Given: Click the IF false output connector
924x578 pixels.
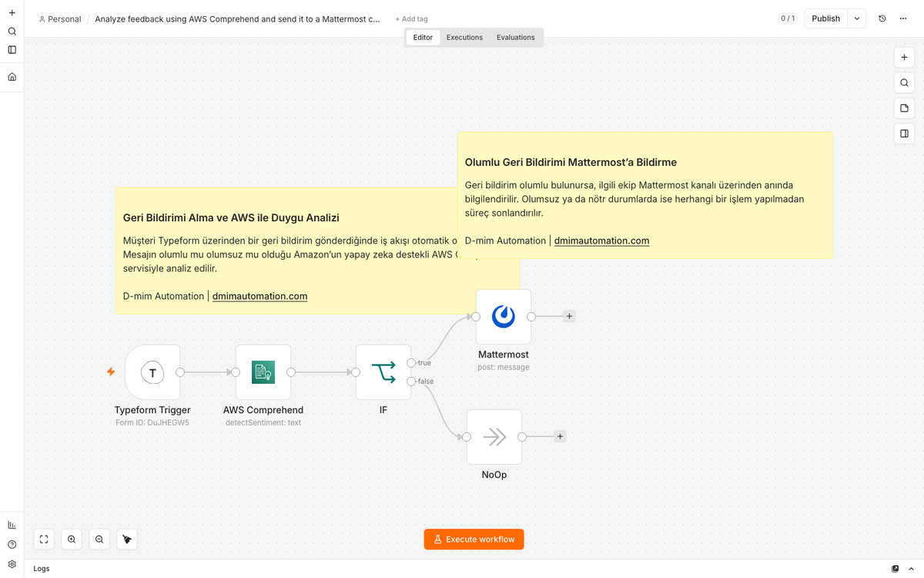Looking at the screenshot, I should (x=411, y=381).
